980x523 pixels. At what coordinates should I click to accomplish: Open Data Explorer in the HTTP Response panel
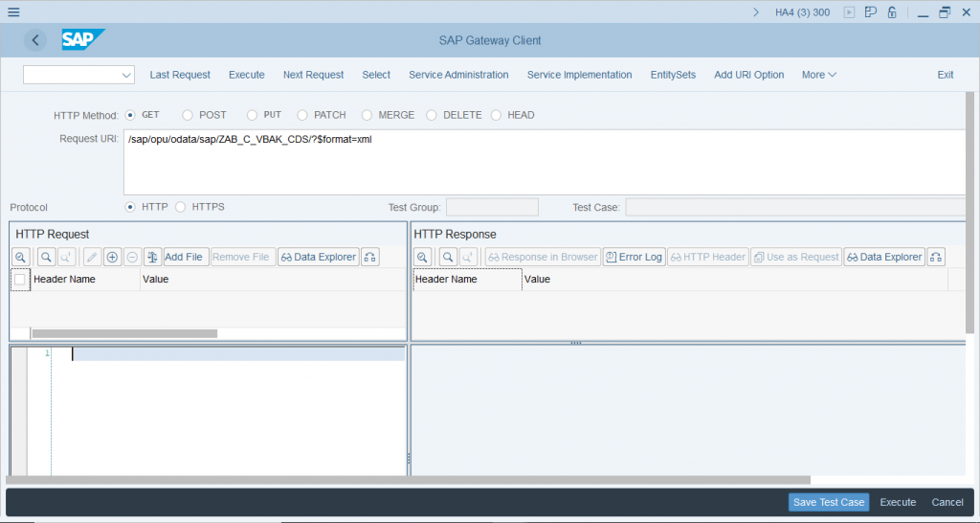click(884, 257)
